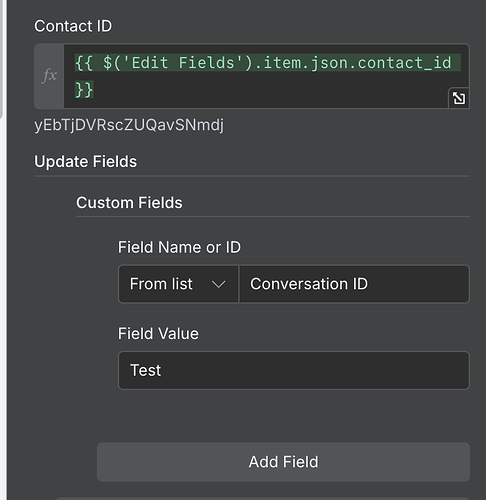Place cursor after closing braces in expression
This screenshot has width=486, height=500.
point(94,90)
